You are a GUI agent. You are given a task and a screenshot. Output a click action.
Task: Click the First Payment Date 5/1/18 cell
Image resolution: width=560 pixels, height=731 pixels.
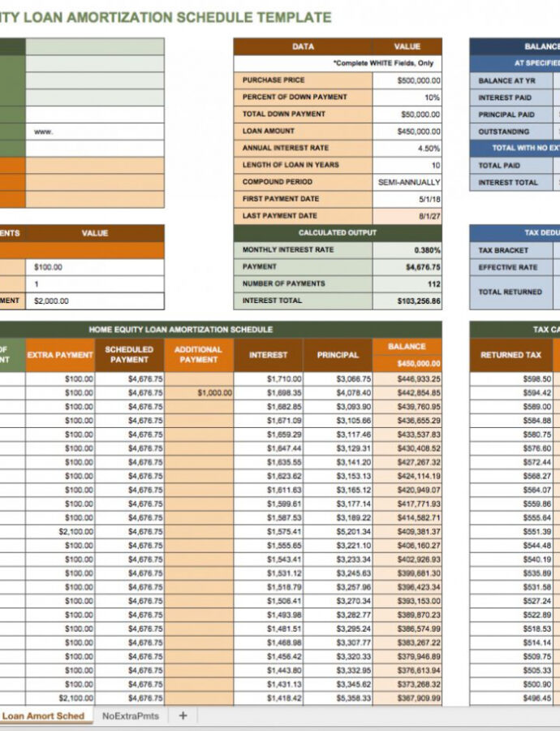point(407,199)
